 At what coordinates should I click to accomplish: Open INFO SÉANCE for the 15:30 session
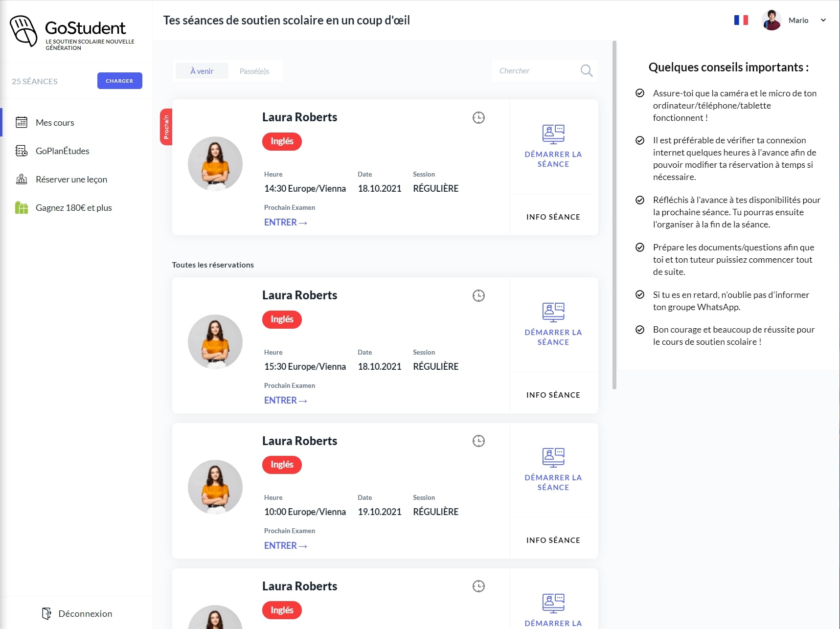(553, 395)
